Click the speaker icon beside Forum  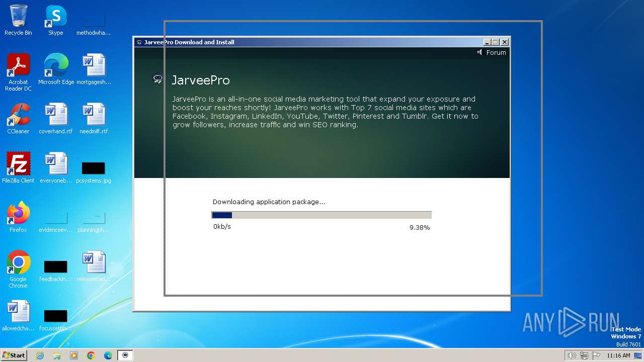479,52
